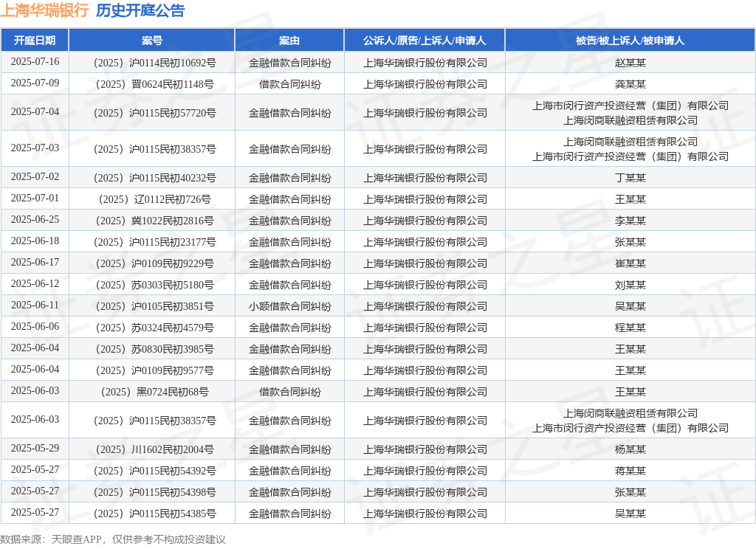
Task: Select the 案由 column header
Action: (x=289, y=41)
